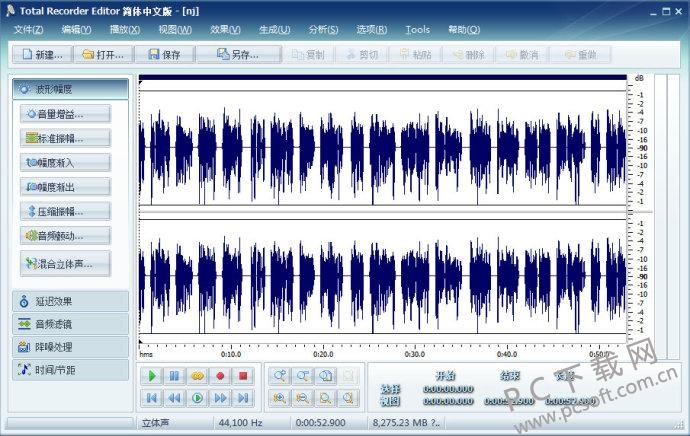This screenshot has height=436, width=690.
Task: Click the 新建 (New) toolbar button
Action: [x=43, y=55]
